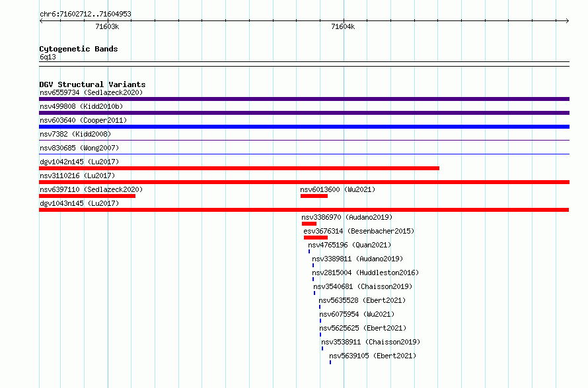Click the red bar under nsv3110216
The width and height of the screenshot is (588, 388).
pyautogui.click(x=304, y=182)
